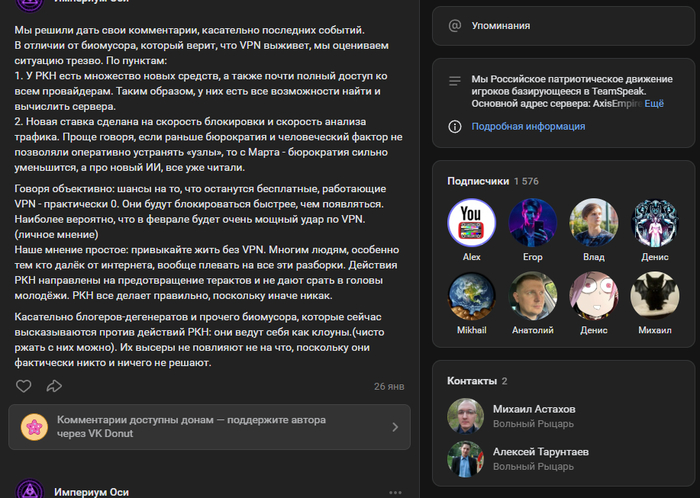The width and height of the screenshot is (700, 498).
Task: Share the post with the arrow icon
Action: (54, 386)
